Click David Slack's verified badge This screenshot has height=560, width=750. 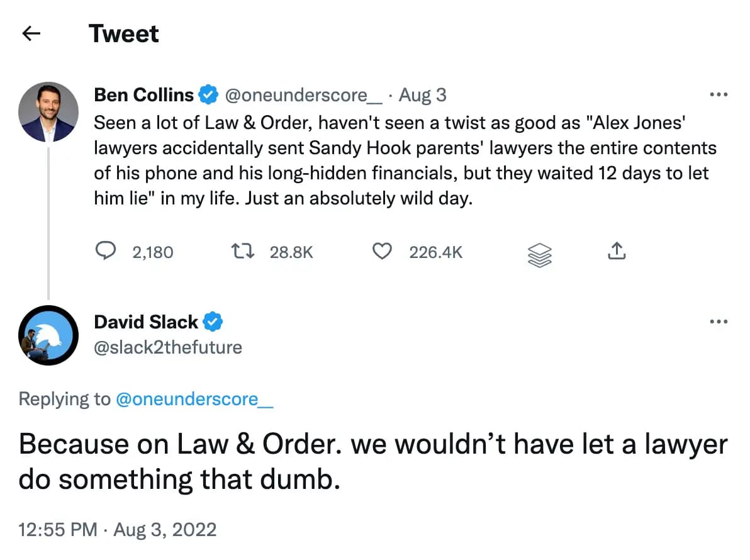click(213, 322)
